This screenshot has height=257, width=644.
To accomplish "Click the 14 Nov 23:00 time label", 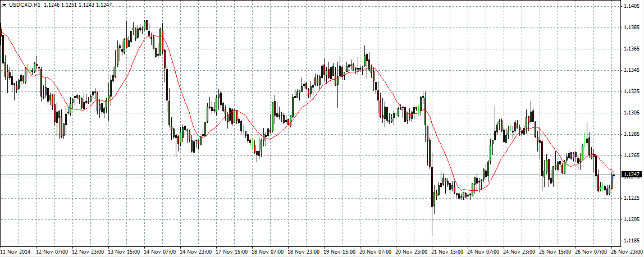I will pyautogui.click(x=197, y=253).
